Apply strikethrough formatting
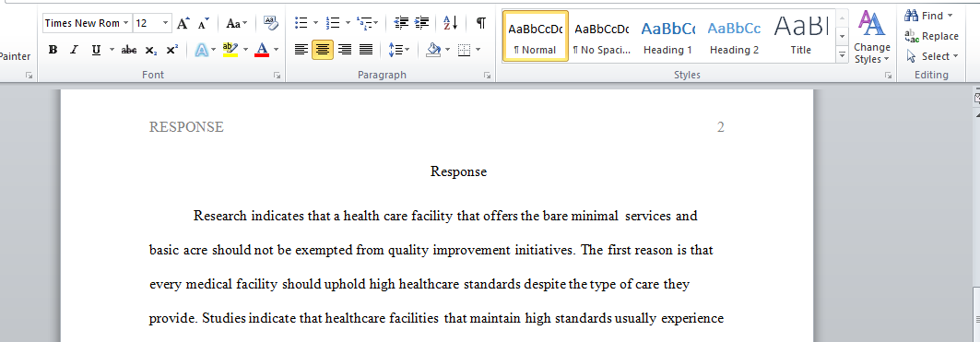 (x=129, y=50)
